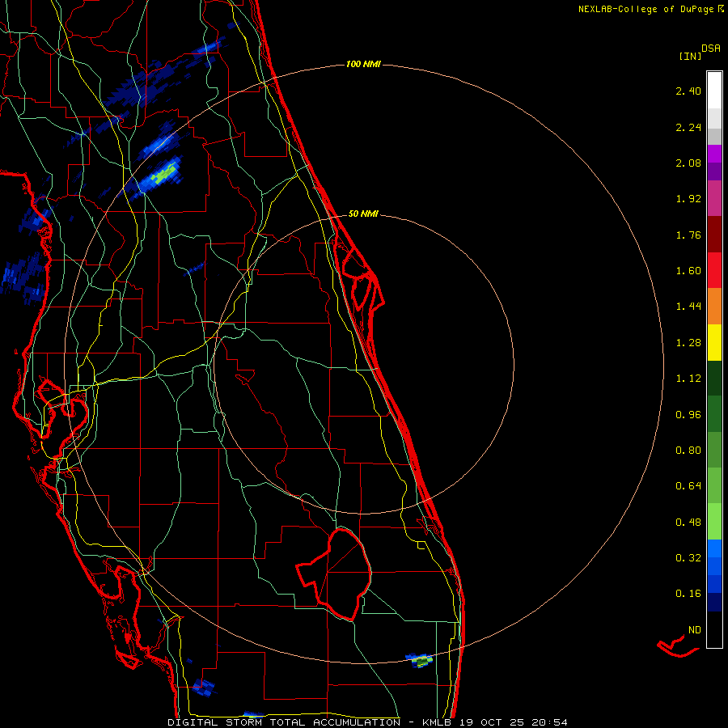Click the [IN] units label
The width and height of the screenshot is (728, 728).
(690, 56)
